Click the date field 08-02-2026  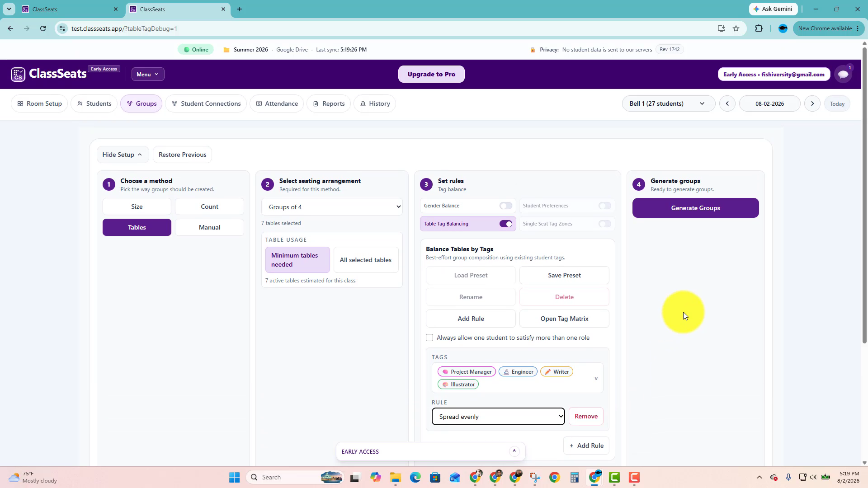(x=769, y=103)
